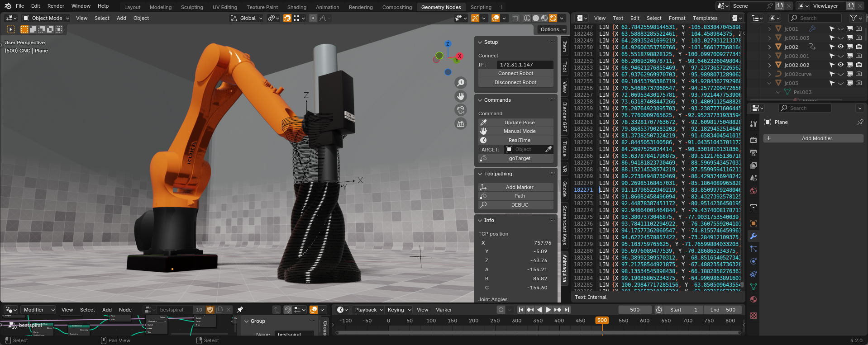Expand jc002 in the outliner
The image size is (868, 345).
pyautogui.click(x=769, y=47)
